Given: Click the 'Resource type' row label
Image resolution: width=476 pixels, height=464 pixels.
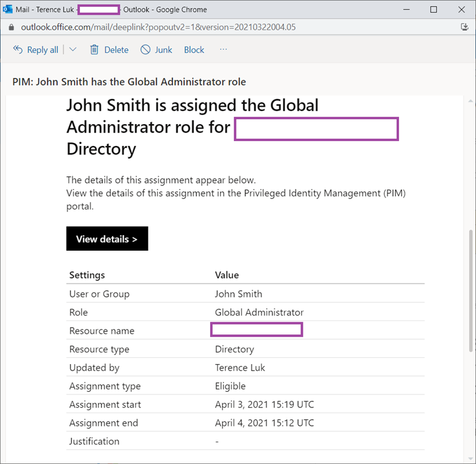Looking at the screenshot, I should 99,350.
